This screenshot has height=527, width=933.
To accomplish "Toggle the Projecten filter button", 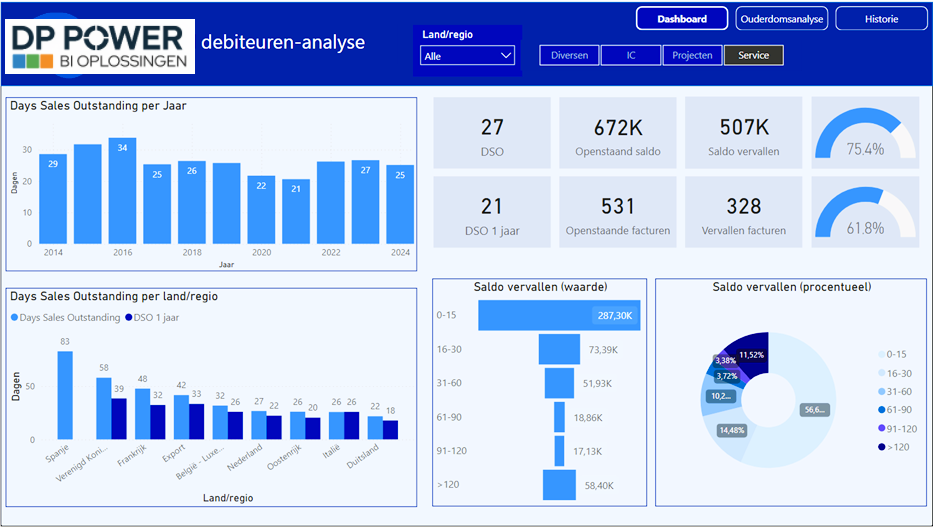I will (692, 56).
